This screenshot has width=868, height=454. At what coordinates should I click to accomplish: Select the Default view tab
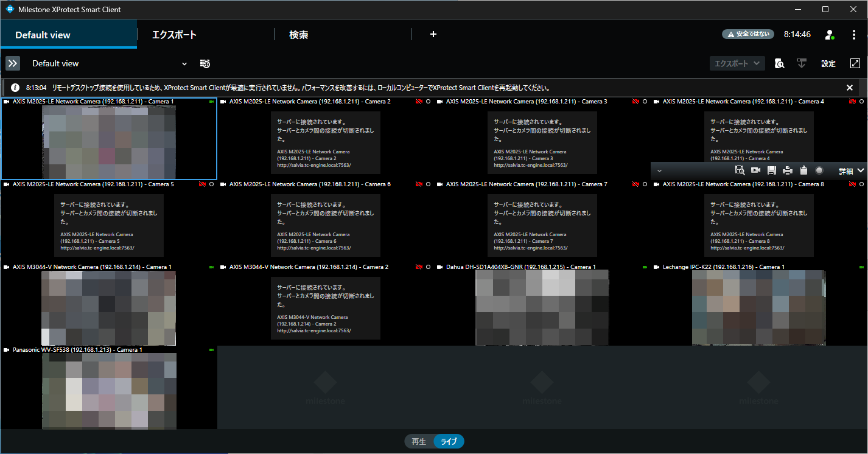(68, 35)
